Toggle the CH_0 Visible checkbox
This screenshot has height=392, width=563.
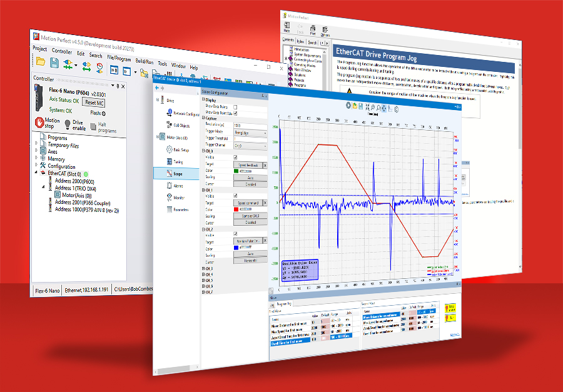click(x=235, y=157)
